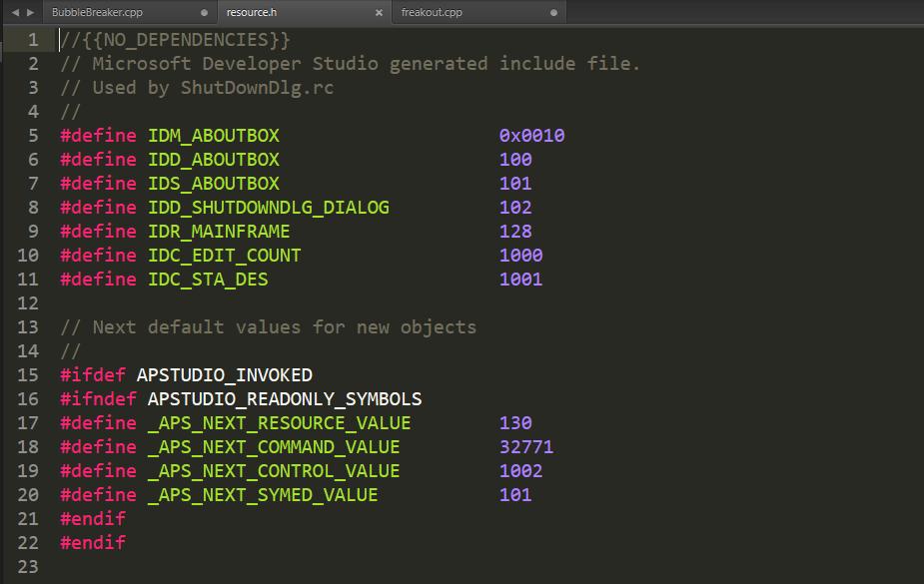The image size is (924, 584).
Task: Switch to the freakout.cpp tab
Action: point(432,13)
